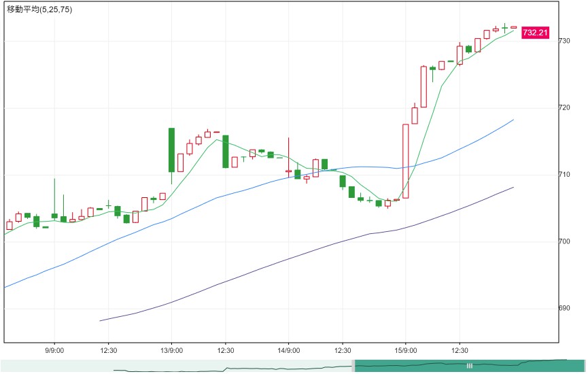Click the left edge handle of the selected range

tap(353, 366)
